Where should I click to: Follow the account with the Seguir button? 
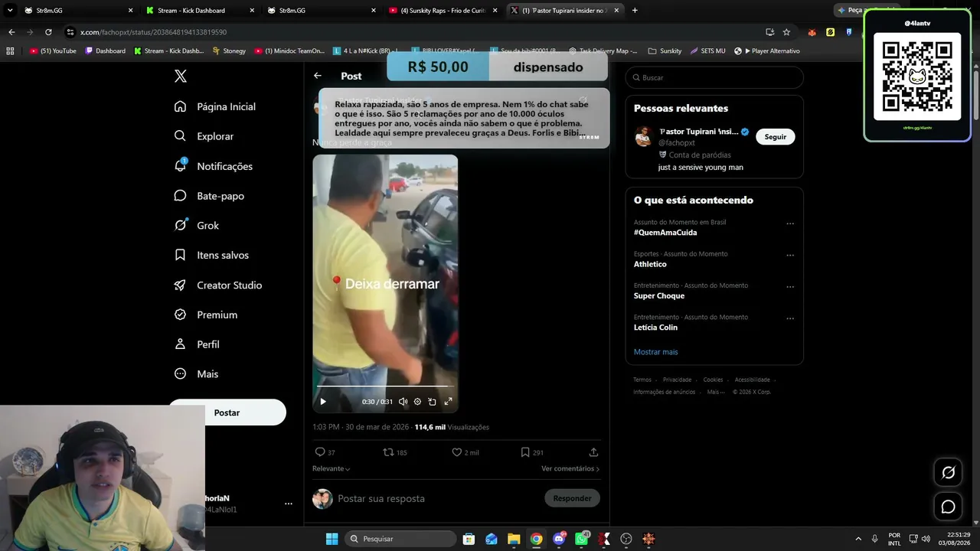click(776, 136)
